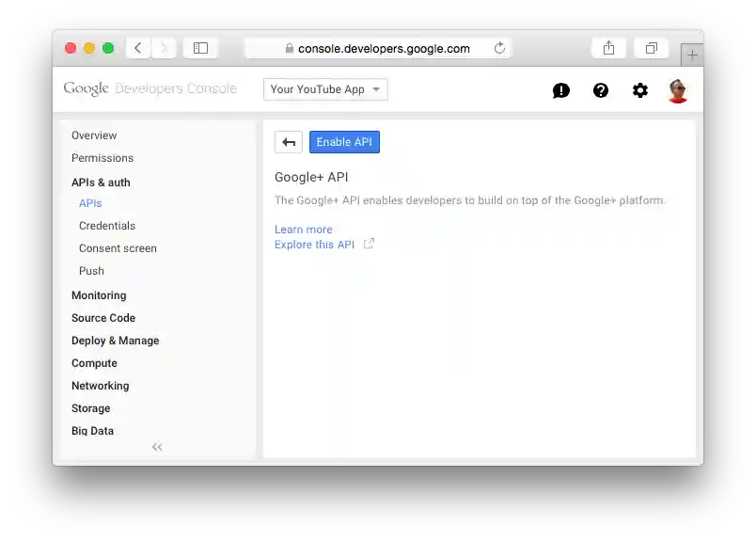Open the settings gear icon
This screenshot has width=756, height=541.
tap(640, 90)
